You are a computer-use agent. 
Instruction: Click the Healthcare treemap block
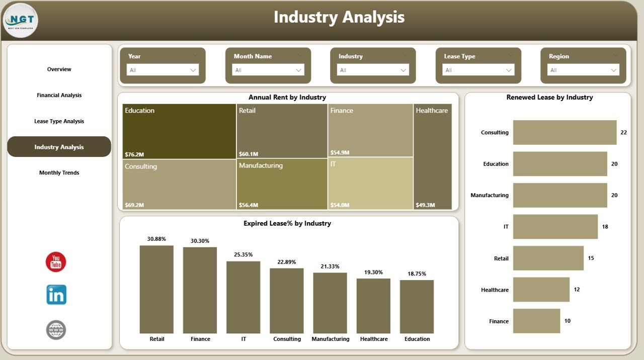[x=432, y=156]
